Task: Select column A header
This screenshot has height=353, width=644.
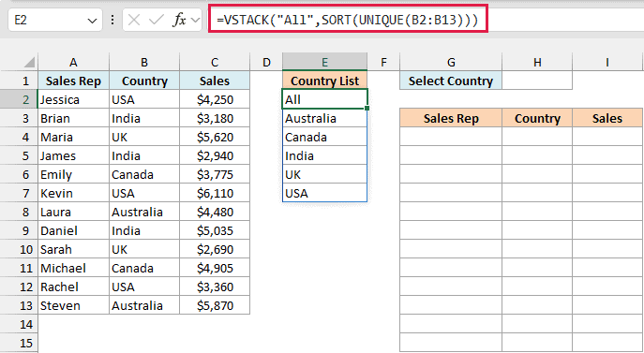Action: point(73,63)
